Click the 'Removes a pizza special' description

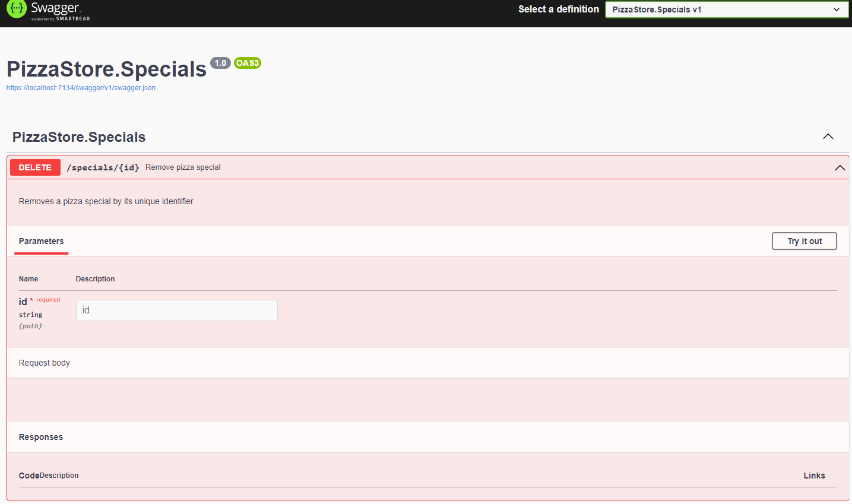[106, 201]
